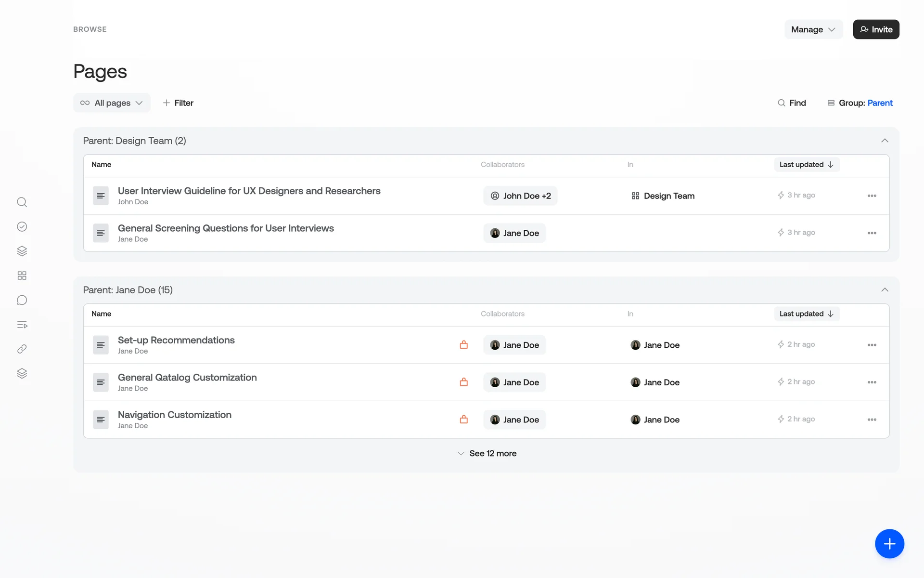Click the playlist icon in sidebar
Image resolution: width=924 pixels, height=578 pixels.
(22, 325)
